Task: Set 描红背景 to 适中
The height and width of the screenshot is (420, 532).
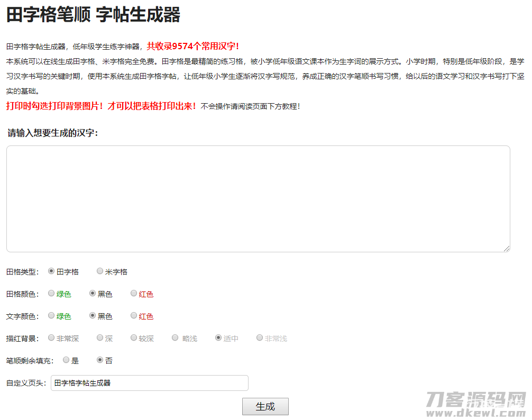Action: [218, 338]
